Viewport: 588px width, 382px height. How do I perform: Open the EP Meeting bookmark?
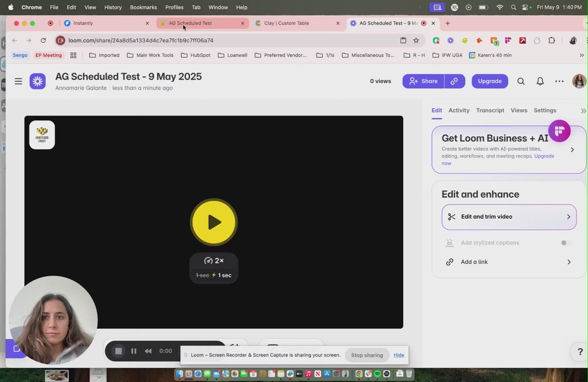pyautogui.click(x=48, y=55)
